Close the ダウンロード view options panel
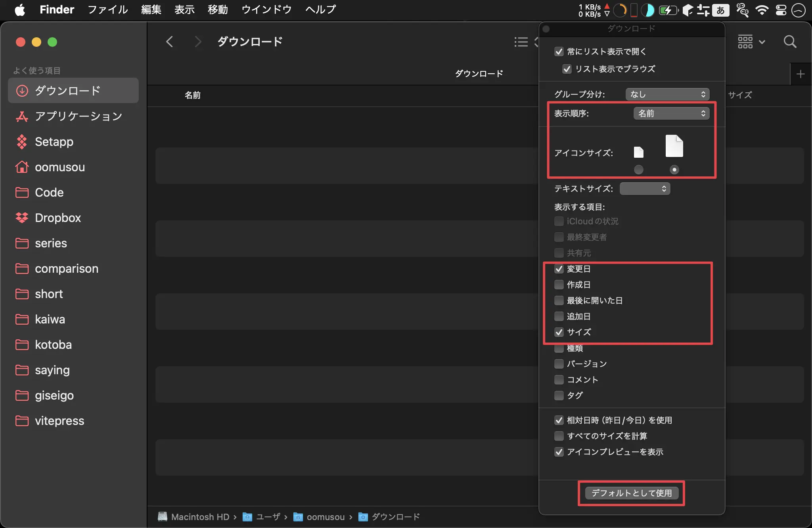Image resolution: width=812 pixels, height=528 pixels. pos(546,29)
